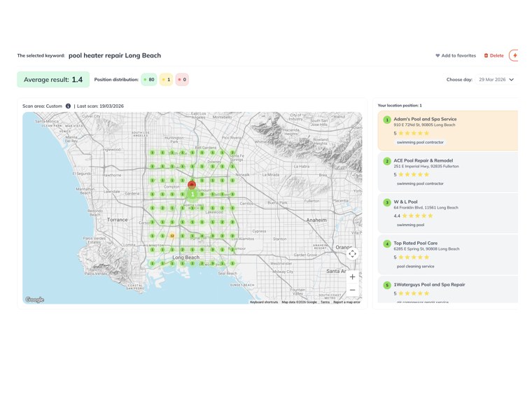Click the Last scan: 19/03/2026 text

[x=100, y=106]
